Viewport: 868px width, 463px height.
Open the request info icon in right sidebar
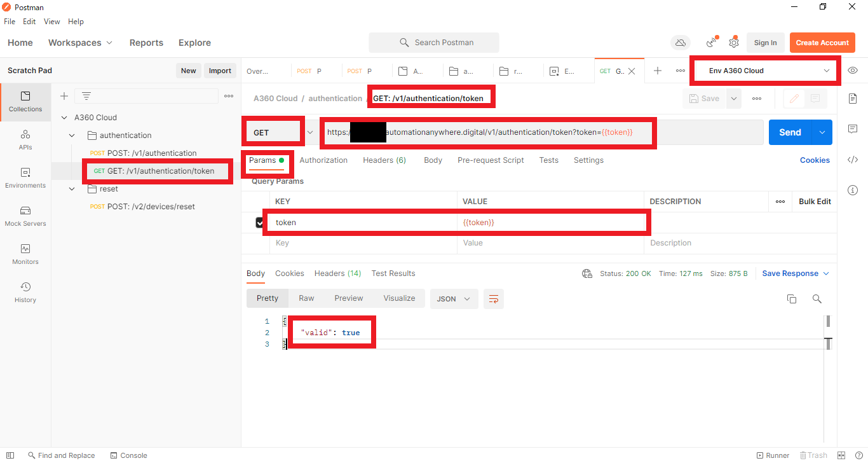click(x=853, y=190)
